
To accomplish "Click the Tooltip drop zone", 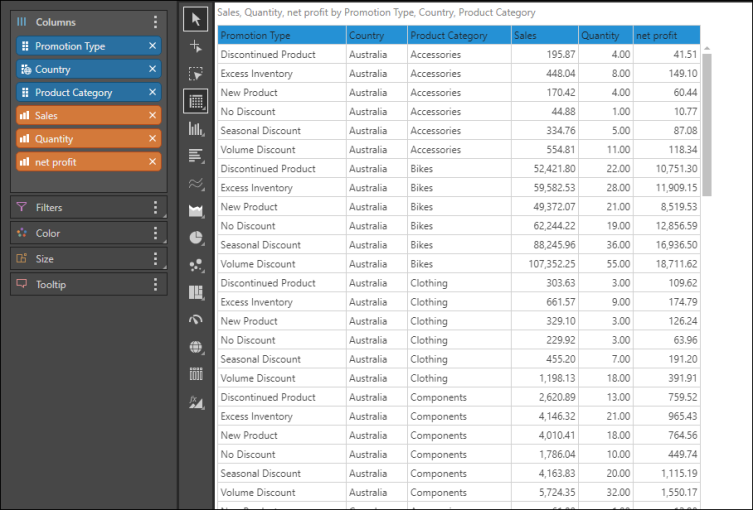I will click(x=80, y=285).
